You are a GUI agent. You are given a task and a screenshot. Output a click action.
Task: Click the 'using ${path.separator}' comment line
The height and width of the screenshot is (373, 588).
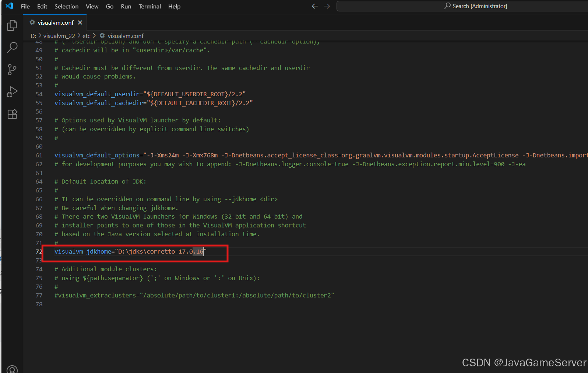pyautogui.click(x=157, y=278)
